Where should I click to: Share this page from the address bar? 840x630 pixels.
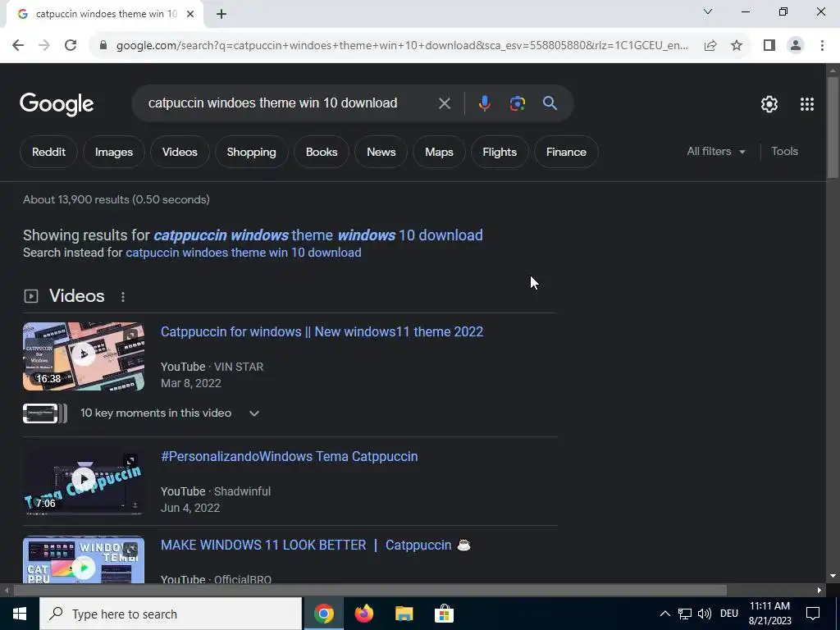(710, 45)
